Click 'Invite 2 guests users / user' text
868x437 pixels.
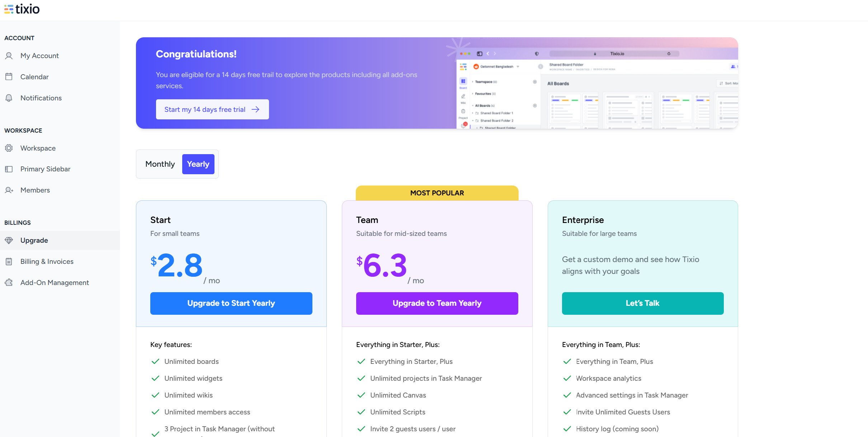[x=413, y=429]
